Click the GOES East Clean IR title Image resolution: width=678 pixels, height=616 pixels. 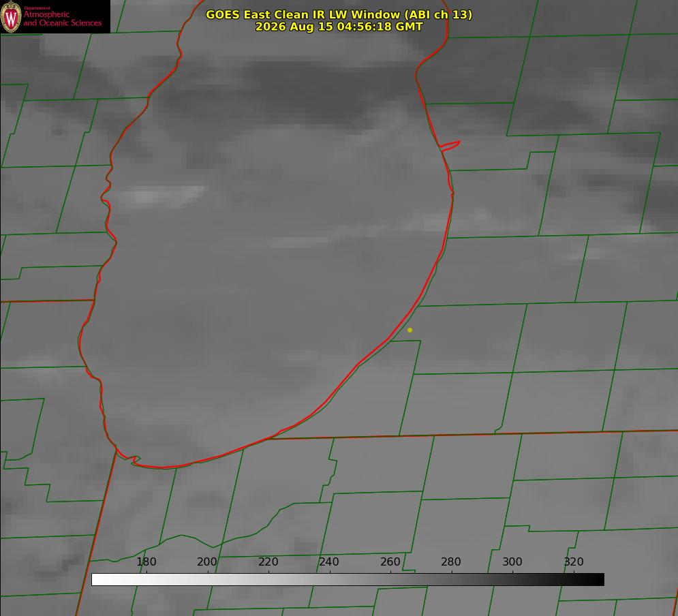click(339, 14)
